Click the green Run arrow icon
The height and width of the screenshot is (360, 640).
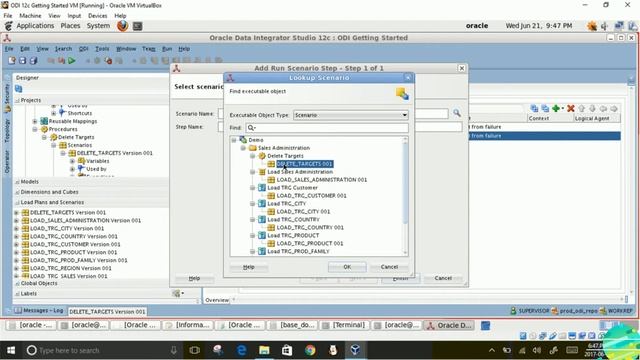[72, 61]
